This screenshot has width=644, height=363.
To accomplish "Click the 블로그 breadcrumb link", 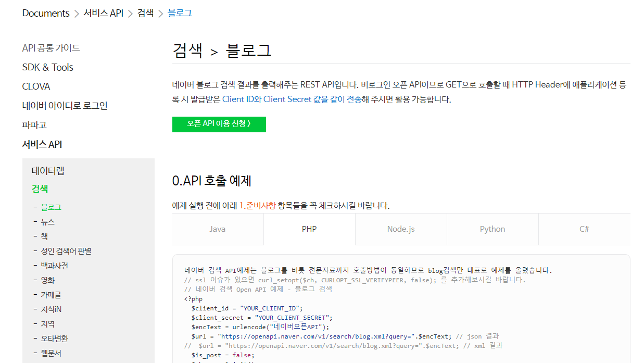I will click(x=180, y=13).
